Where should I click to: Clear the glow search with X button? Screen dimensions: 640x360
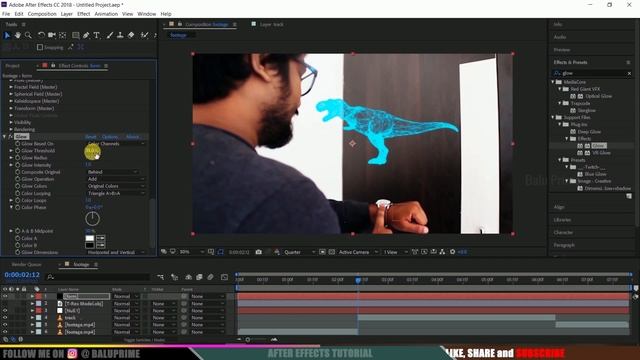pos(629,73)
